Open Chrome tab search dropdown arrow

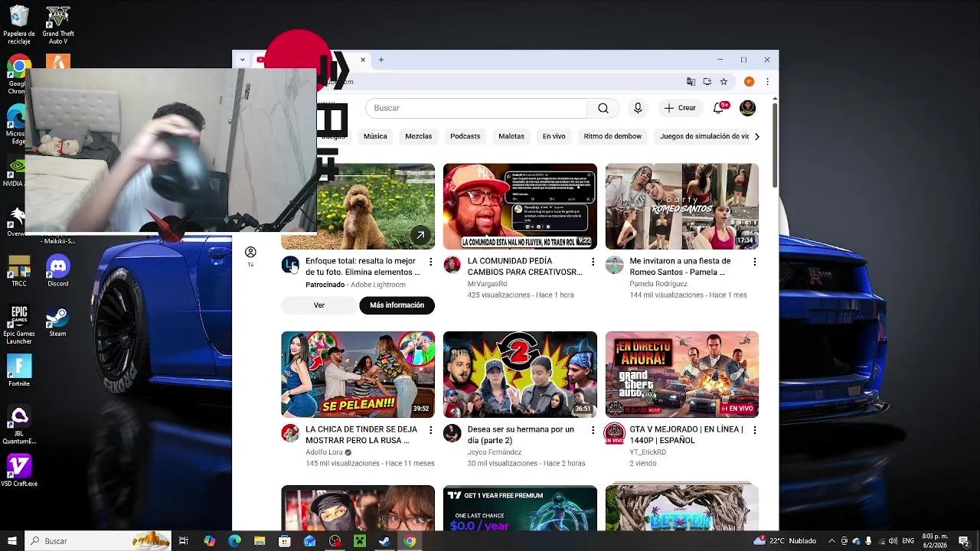(x=242, y=60)
